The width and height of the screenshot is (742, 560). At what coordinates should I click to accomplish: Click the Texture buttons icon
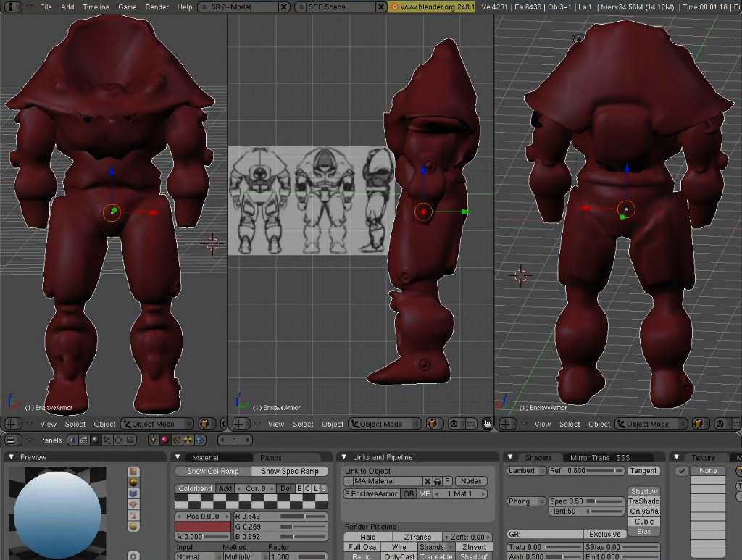177,440
